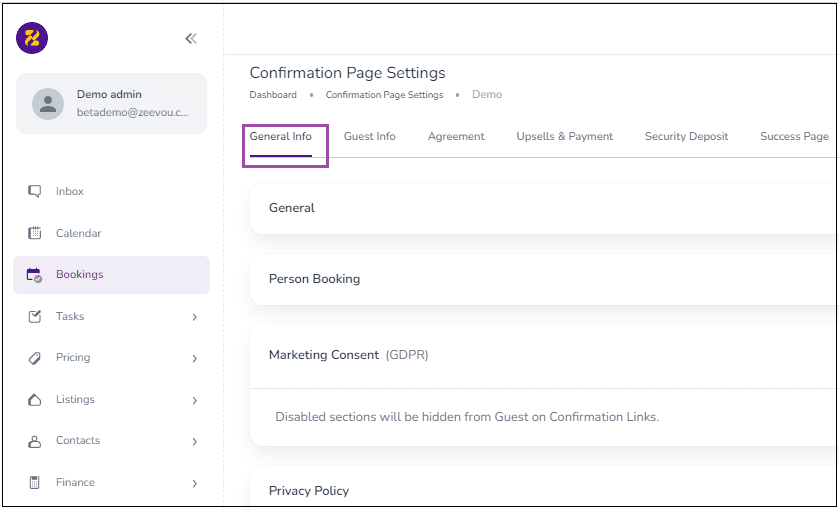Expand the Pricing submenu chevron
This screenshot has height=510, width=839.
pyautogui.click(x=195, y=359)
